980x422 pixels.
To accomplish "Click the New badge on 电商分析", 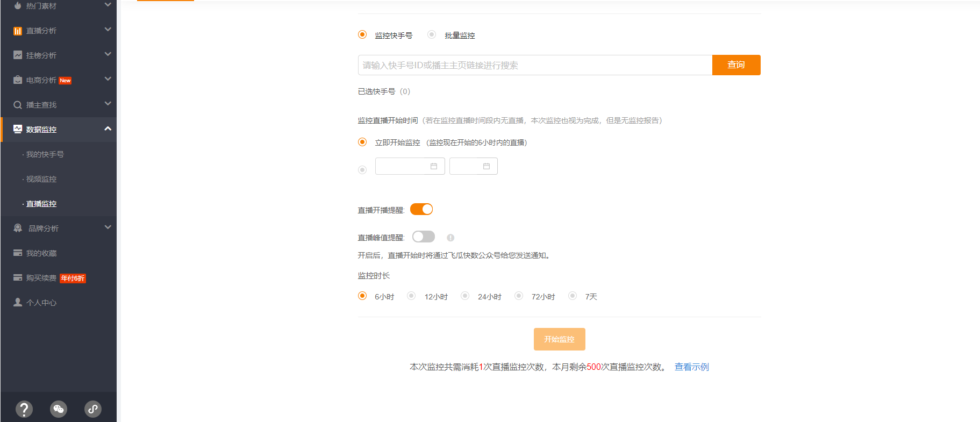I will click(65, 81).
